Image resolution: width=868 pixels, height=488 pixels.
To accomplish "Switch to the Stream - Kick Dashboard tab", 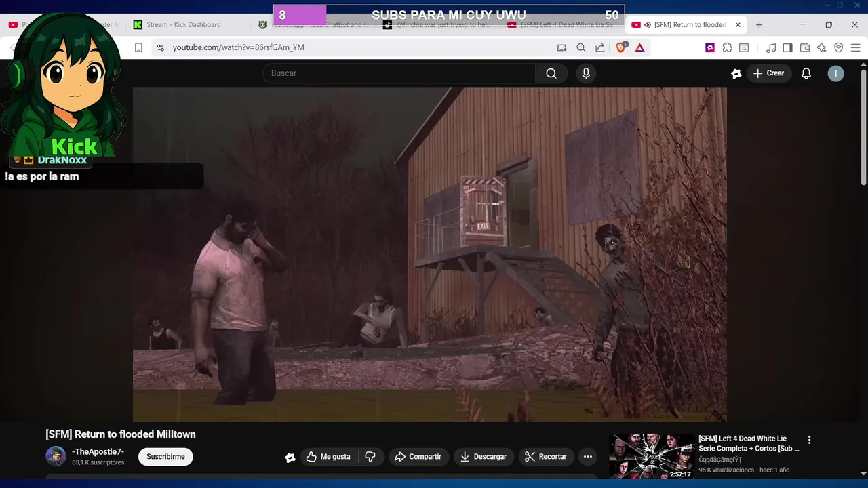I will tap(184, 24).
